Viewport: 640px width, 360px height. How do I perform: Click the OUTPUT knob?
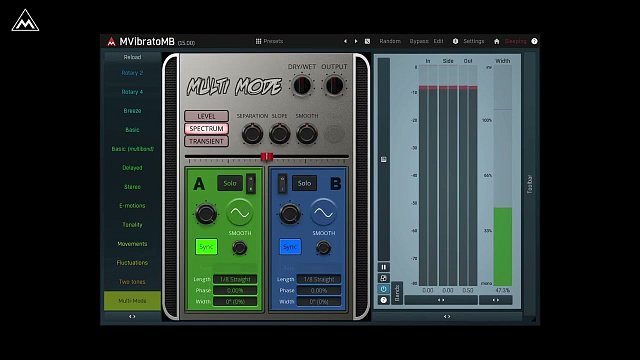[334, 86]
